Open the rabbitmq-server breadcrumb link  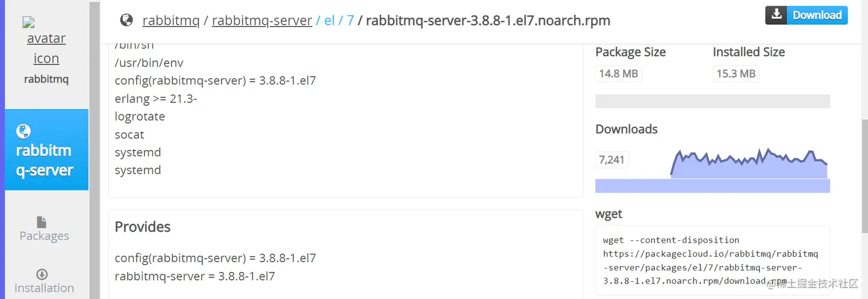[262, 21]
